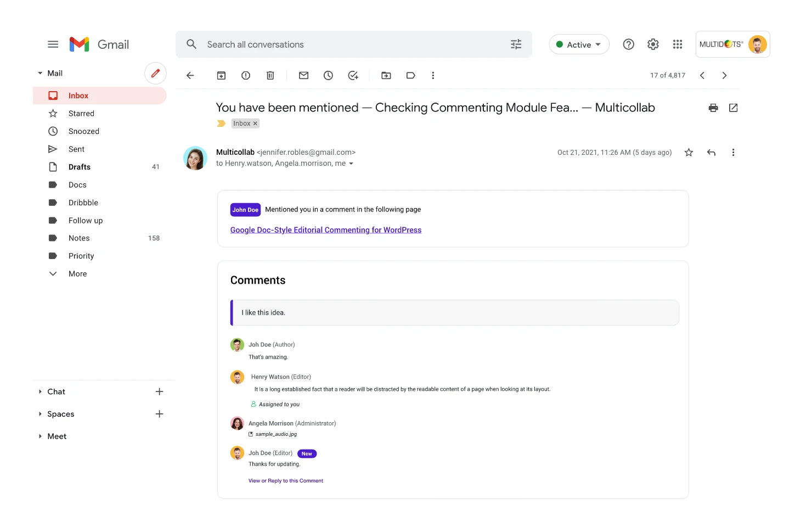
Task: Open the message more options menu
Action: (x=734, y=153)
